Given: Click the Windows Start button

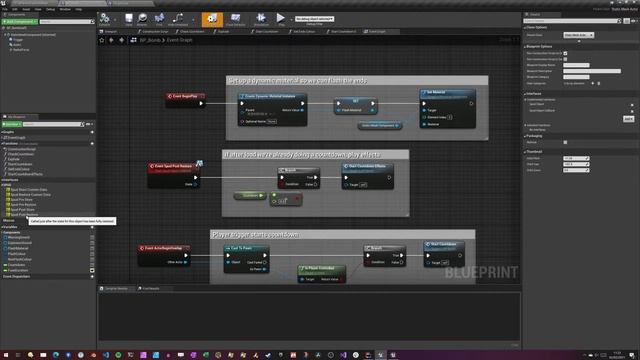Looking at the screenshot, I should [6, 355].
